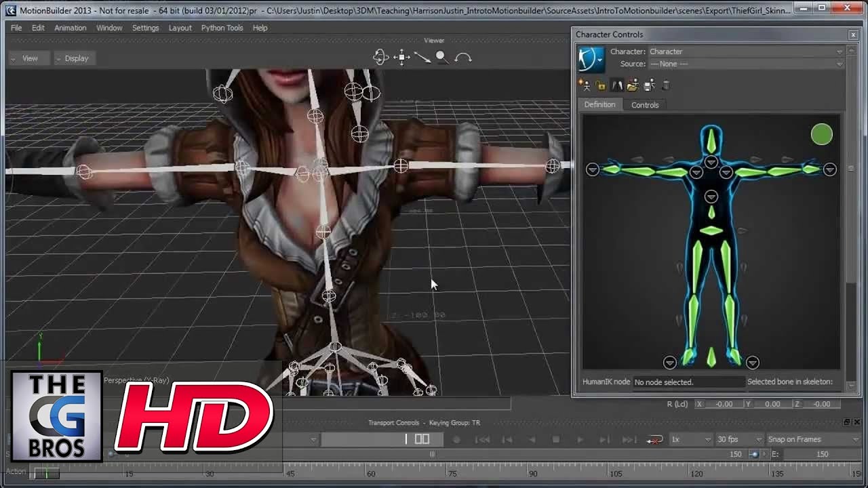Expand the arrow beside the left foot

pyautogui.click(x=752, y=363)
